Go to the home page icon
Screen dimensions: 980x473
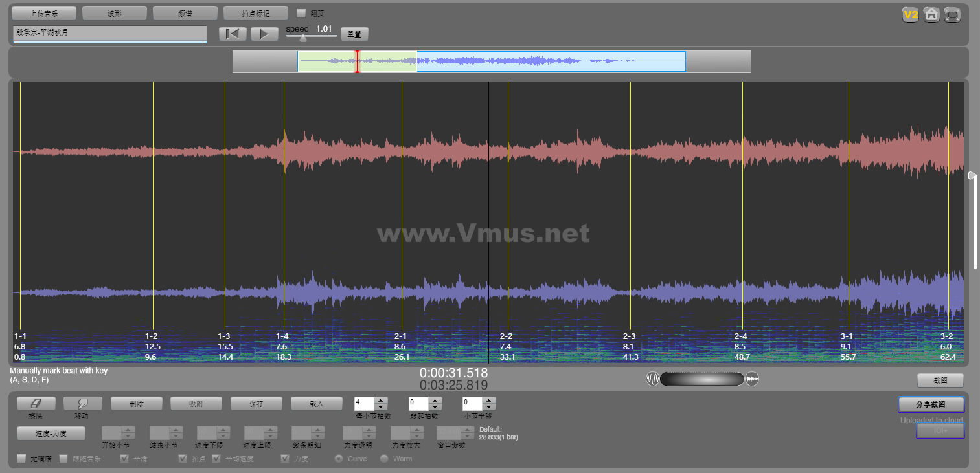point(931,15)
